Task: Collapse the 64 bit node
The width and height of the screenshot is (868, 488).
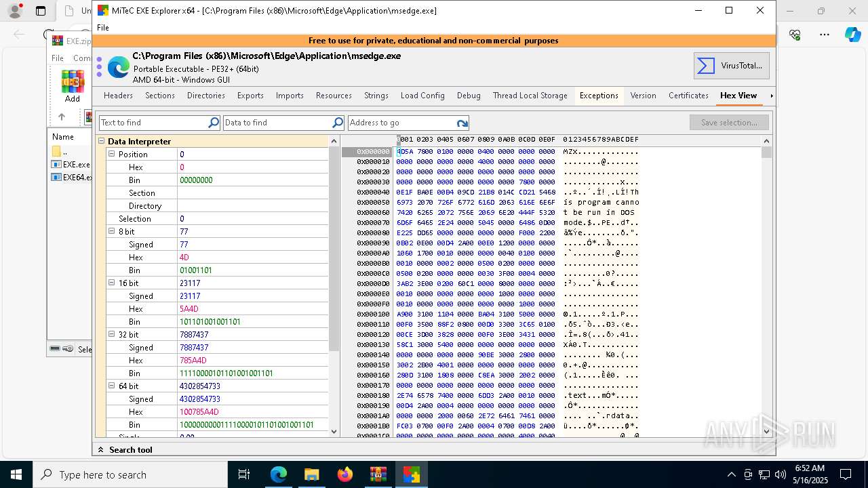Action: (112, 386)
